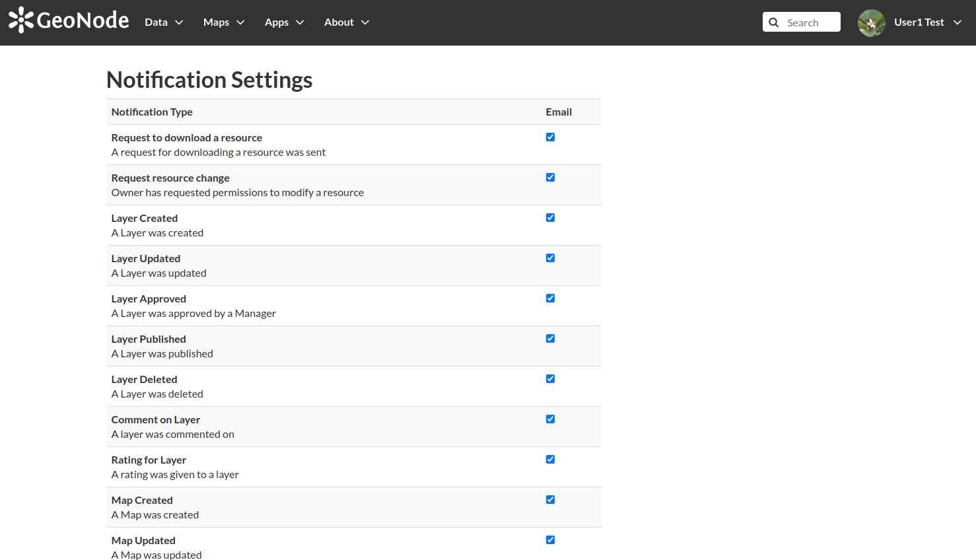Click the 'Comment on Layer' title text

[x=156, y=420]
